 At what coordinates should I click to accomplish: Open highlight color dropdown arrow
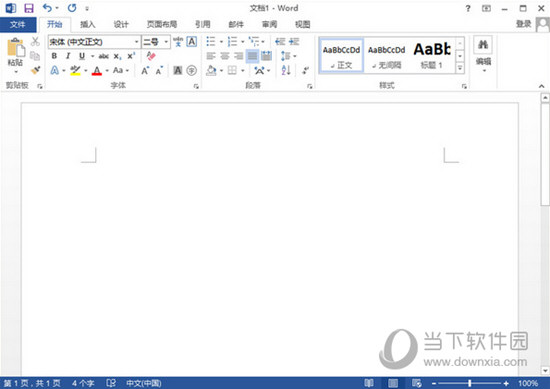(85, 71)
